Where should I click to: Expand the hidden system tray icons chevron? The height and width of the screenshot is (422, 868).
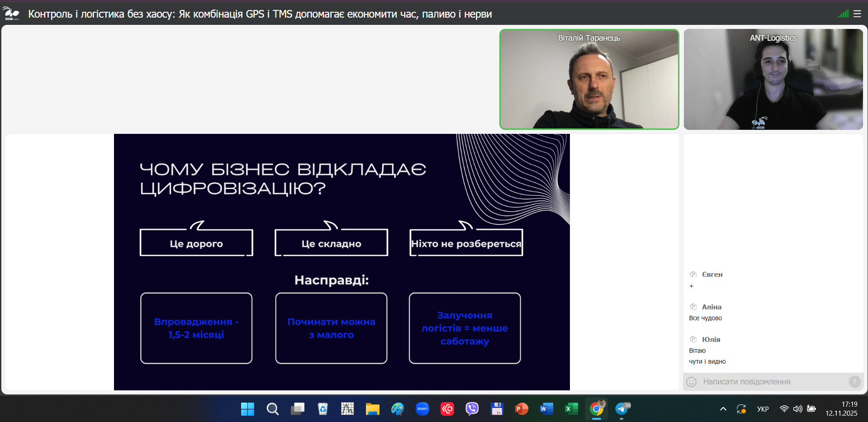coord(723,409)
